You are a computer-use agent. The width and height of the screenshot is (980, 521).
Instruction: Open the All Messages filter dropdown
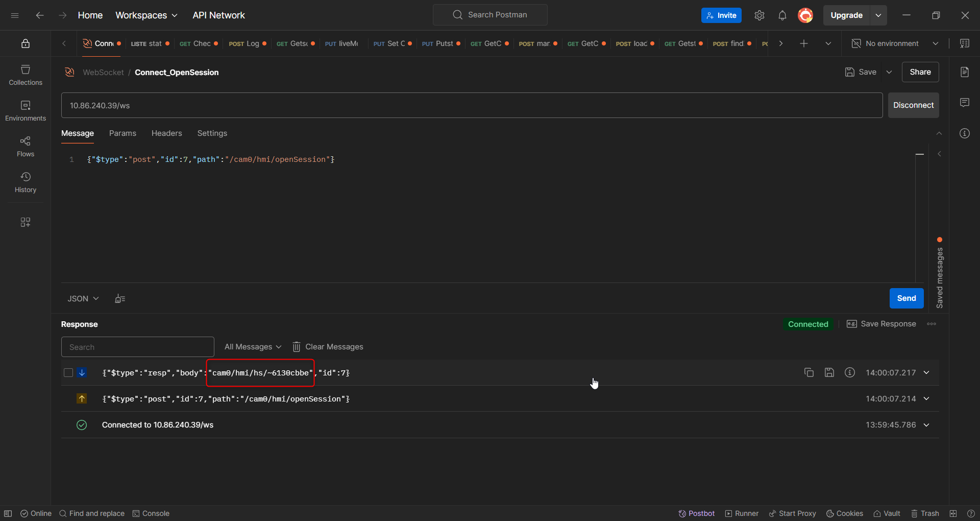pos(252,347)
